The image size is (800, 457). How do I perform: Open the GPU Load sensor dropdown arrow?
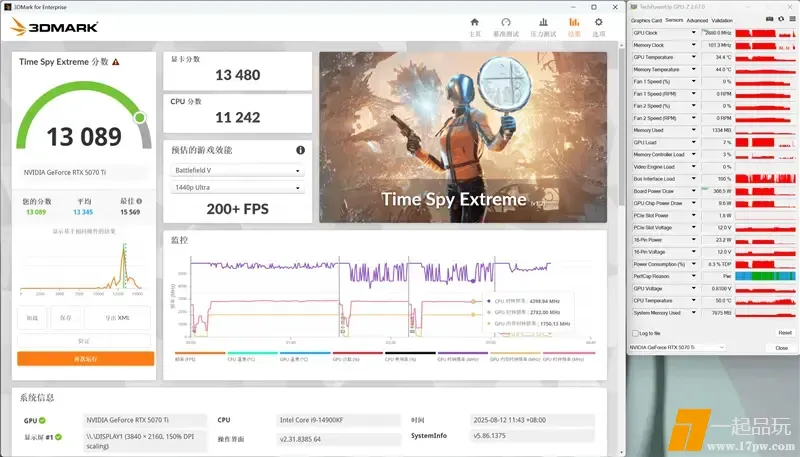(693, 142)
